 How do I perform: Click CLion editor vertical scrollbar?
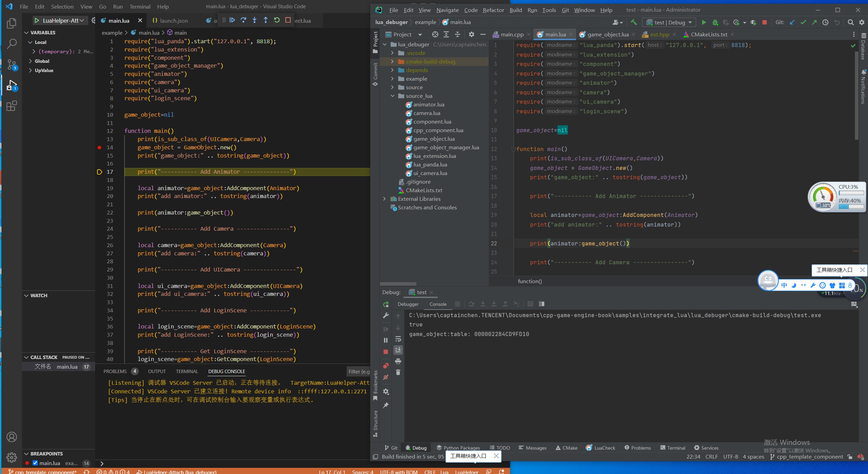856,95
